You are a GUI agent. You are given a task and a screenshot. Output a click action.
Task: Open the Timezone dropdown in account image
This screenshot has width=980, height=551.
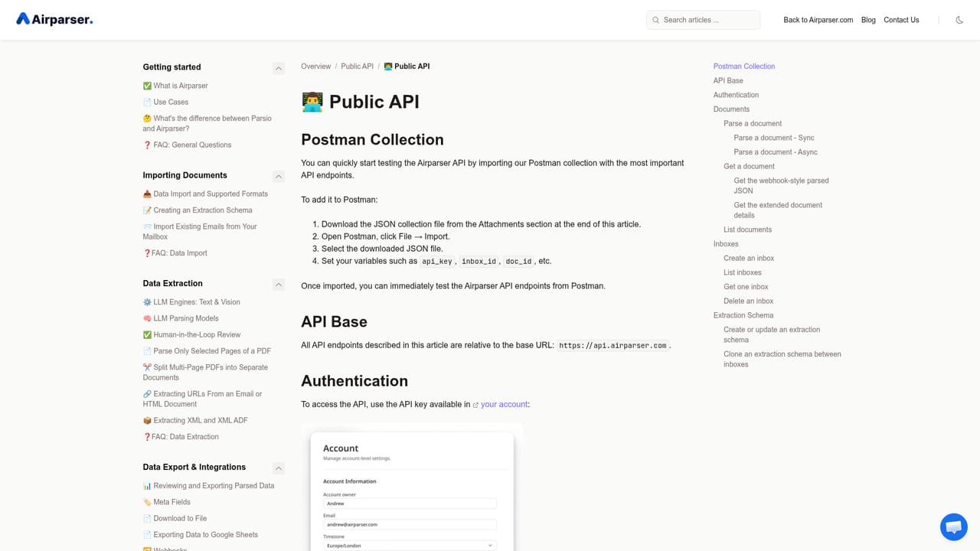point(410,546)
